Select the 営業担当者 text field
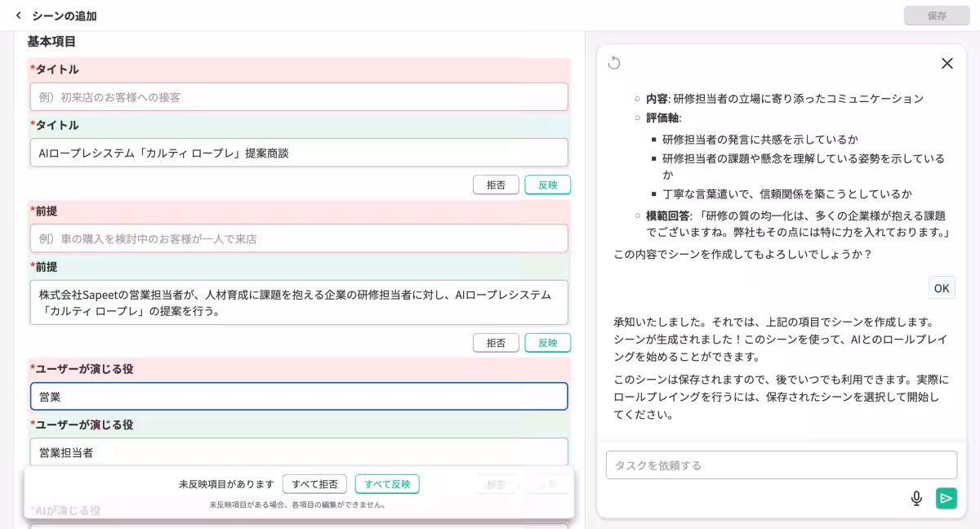Viewport: 980px width, 529px height. pos(299,450)
